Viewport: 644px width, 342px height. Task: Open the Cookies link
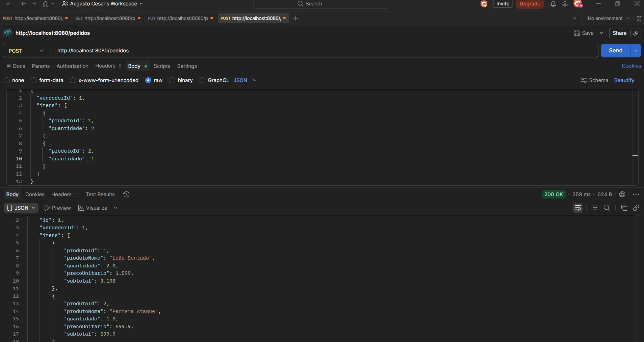[x=631, y=66]
